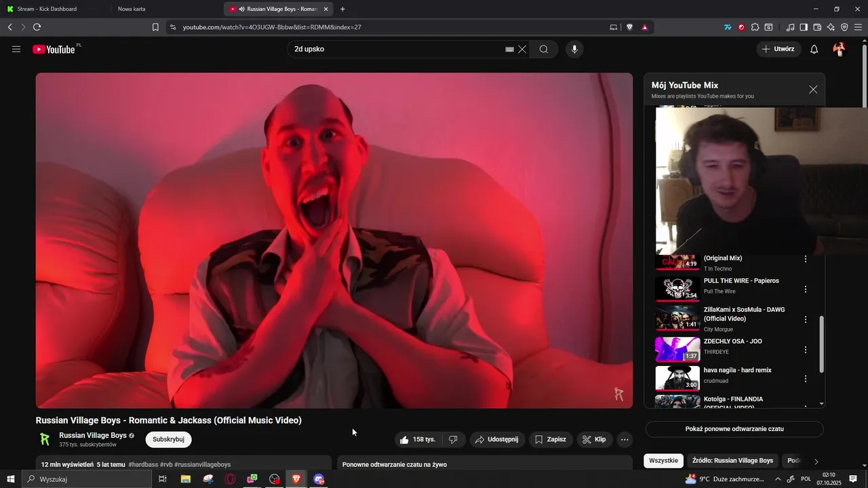Open Russian Village Boys channel avatar

pos(45,439)
